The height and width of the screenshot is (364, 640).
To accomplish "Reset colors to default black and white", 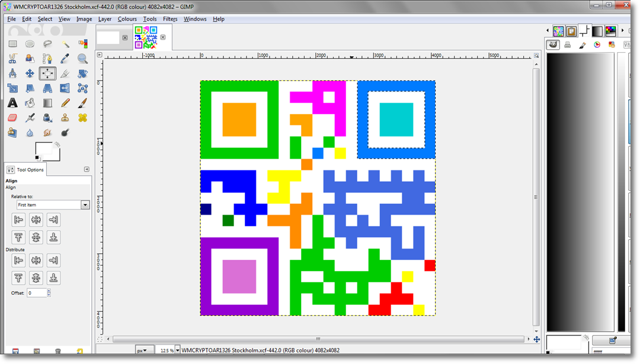I will (37, 158).
